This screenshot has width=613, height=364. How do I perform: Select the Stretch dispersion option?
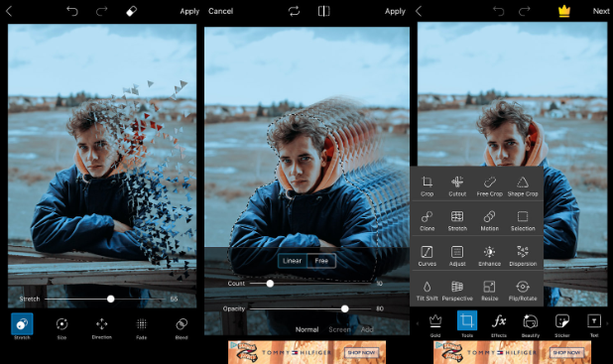(x=22, y=326)
